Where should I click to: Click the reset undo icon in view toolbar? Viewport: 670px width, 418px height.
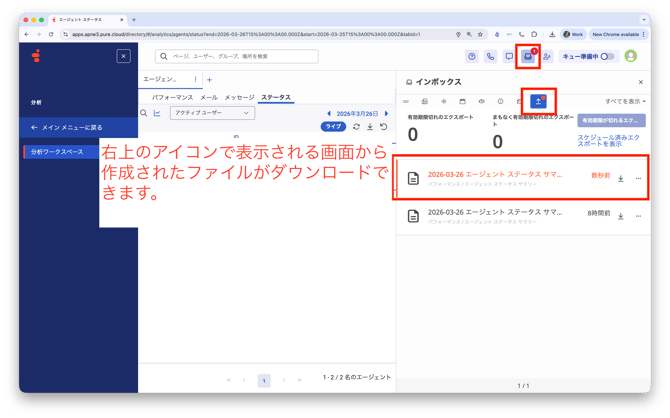384,127
